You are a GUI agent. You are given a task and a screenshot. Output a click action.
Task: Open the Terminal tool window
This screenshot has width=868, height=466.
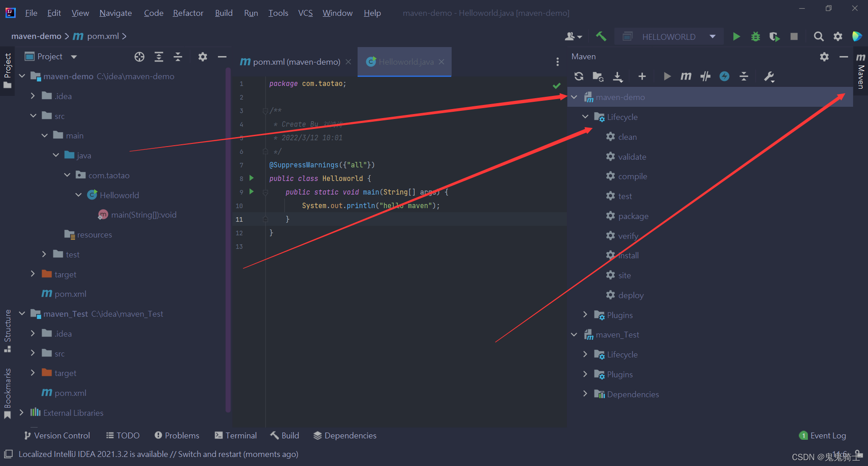236,435
